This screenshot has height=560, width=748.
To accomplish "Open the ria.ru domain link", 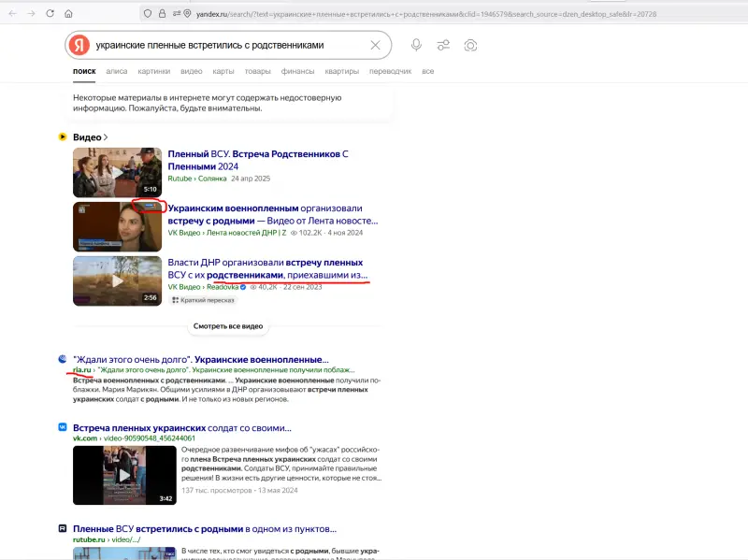I will 82,369.
